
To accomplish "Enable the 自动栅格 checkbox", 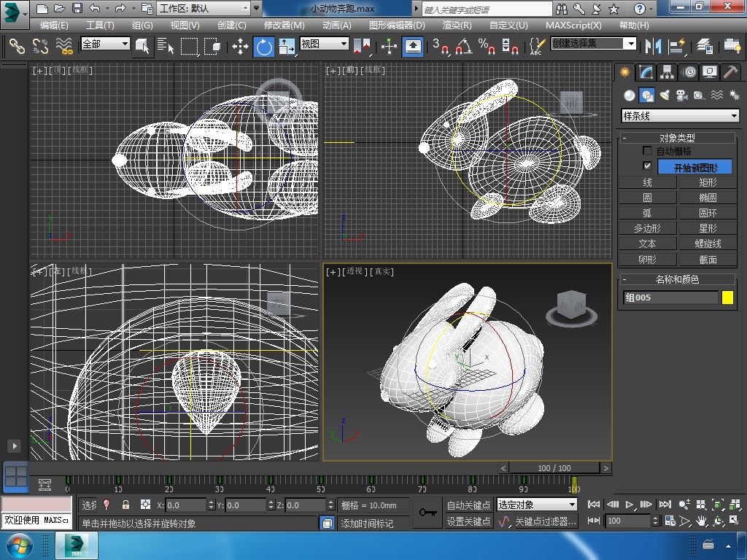I will [647, 151].
